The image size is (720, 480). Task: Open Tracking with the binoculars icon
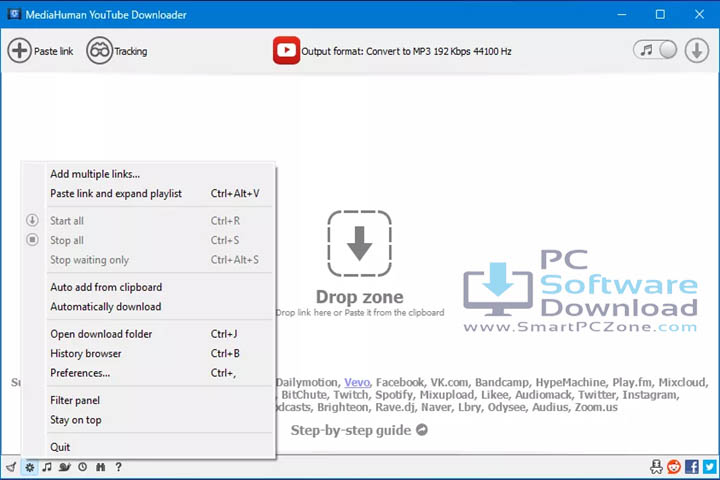(x=99, y=51)
